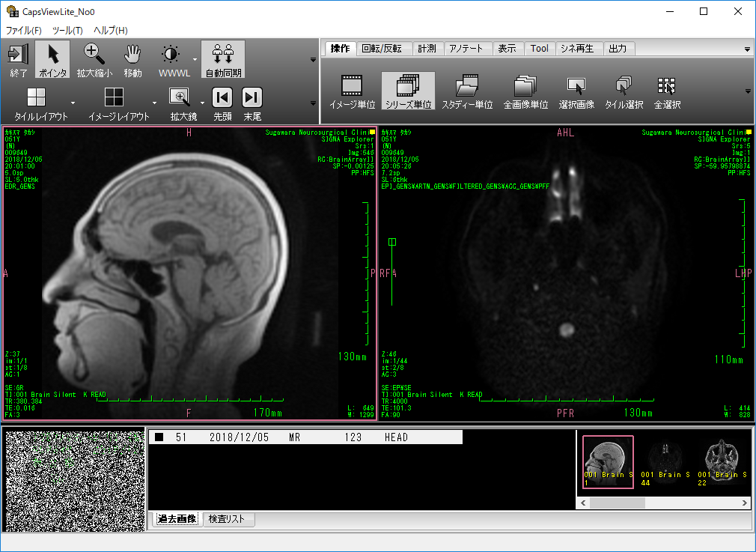The height and width of the screenshot is (552, 756).
Task: Toggle イメージ単位 image unit mode
Action: click(x=353, y=91)
